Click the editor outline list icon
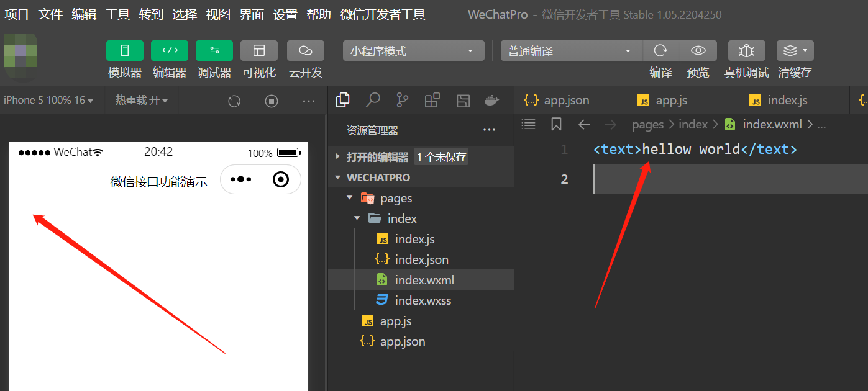This screenshot has width=868, height=391. [528, 124]
